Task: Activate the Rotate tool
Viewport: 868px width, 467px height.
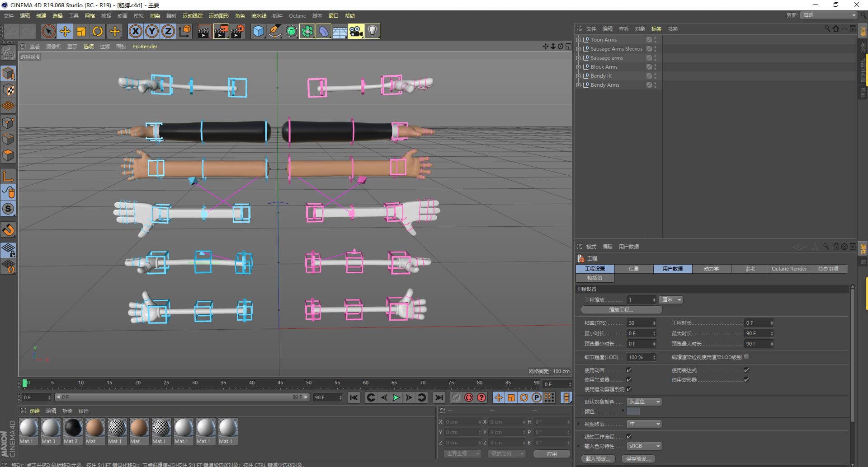Action: pos(98,31)
